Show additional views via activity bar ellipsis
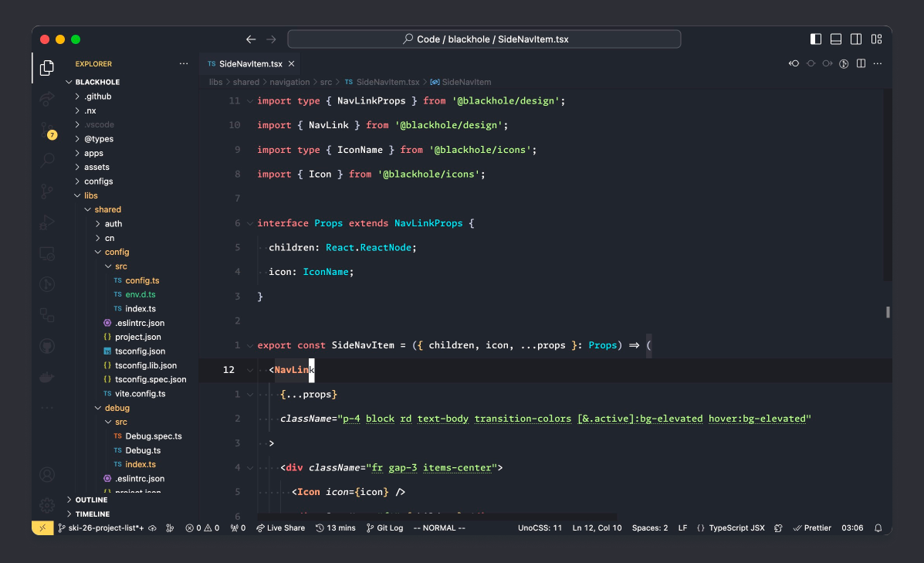 pos(47,408)
